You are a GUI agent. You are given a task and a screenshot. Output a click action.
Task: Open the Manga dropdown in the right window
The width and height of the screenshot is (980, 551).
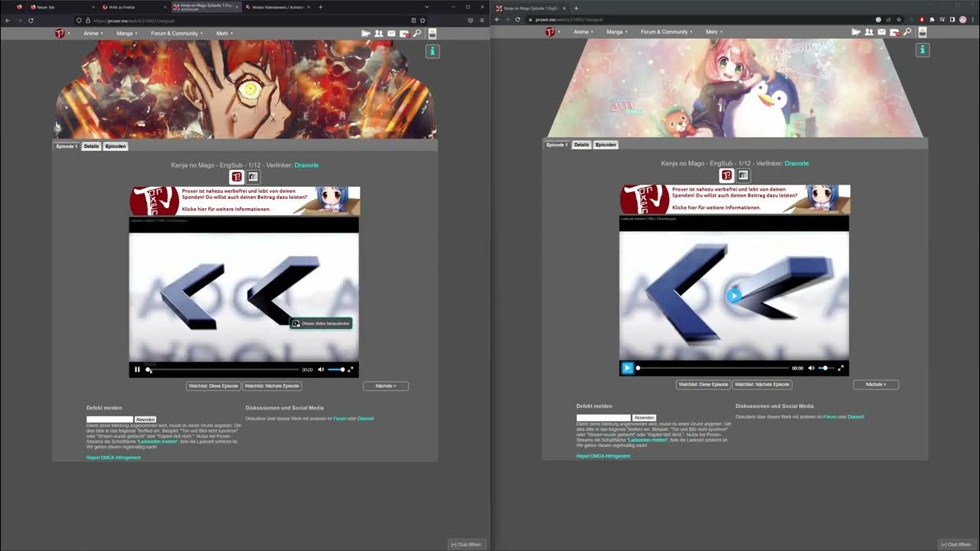[616, 32]
